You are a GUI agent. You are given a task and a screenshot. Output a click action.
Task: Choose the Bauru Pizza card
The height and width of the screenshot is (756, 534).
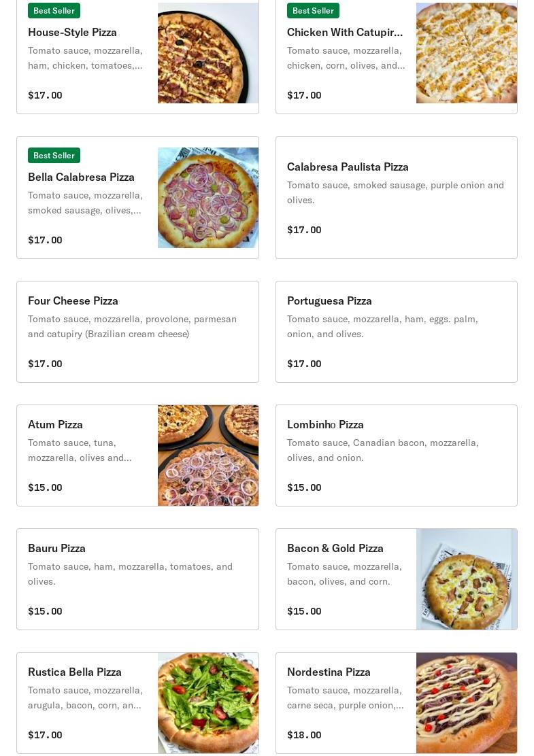[x=137, y=579]
